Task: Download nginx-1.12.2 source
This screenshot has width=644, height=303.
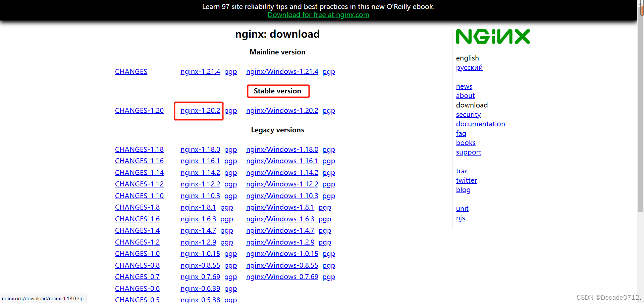Action: 200,184
